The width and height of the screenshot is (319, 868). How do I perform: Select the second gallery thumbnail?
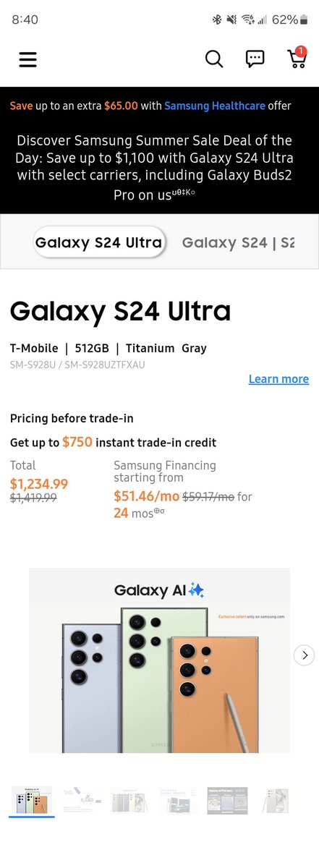coord(81,801)
